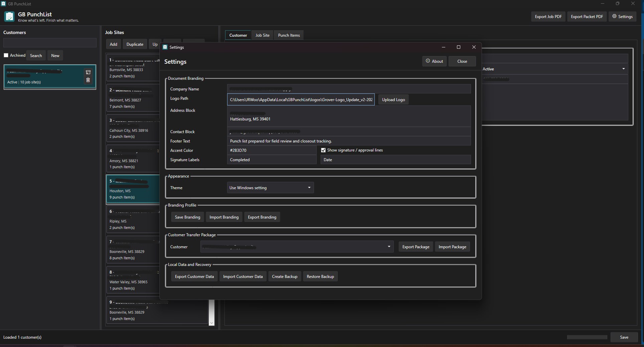Click Save Branding button
Screen dimensions: 644x347
coord(187,217)
